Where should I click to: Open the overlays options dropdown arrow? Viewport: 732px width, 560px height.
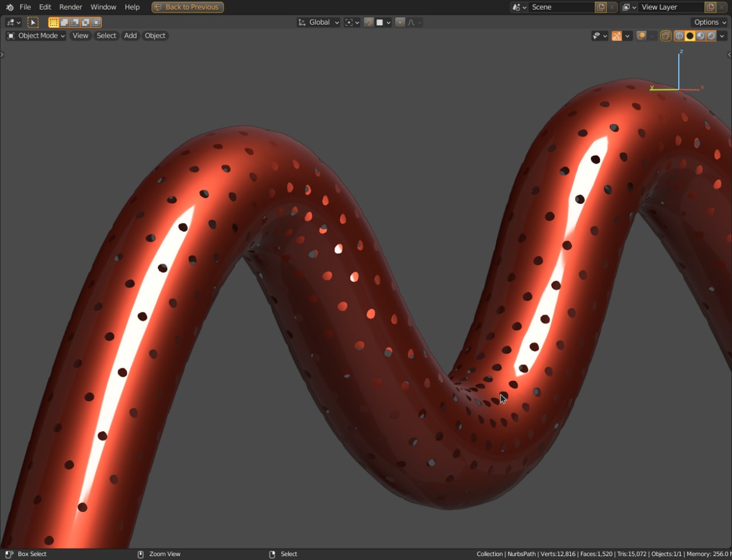(x=652, y=35)
